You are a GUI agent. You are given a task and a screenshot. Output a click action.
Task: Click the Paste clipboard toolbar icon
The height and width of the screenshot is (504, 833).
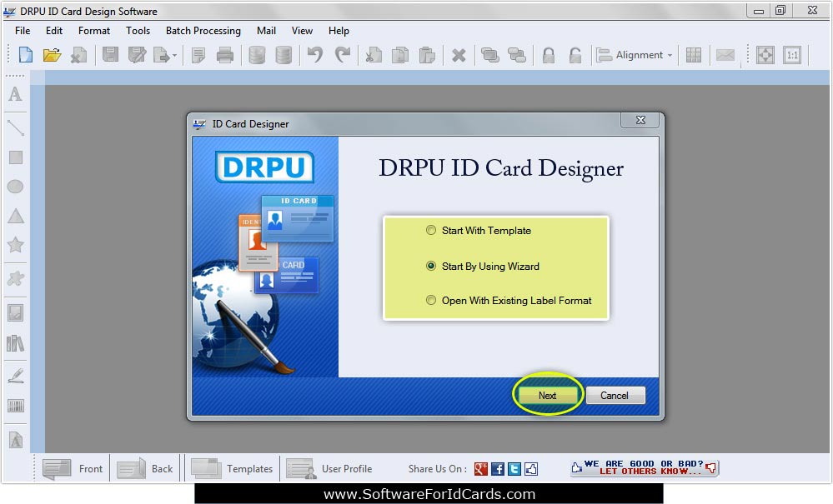[427, 55]
